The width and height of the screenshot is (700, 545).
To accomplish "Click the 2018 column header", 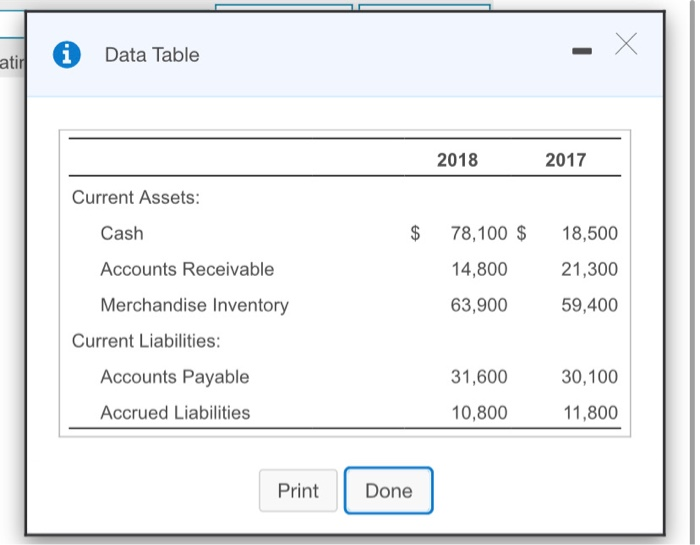I will (457, 160).
